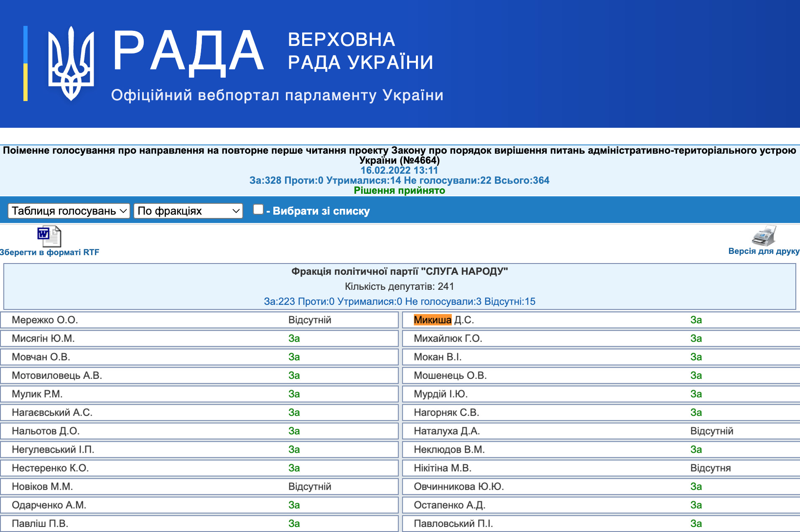Click 'Відсутня' status for Нікітіна М.В.
This screenshot has width=800, height=532.
(711, 468)
